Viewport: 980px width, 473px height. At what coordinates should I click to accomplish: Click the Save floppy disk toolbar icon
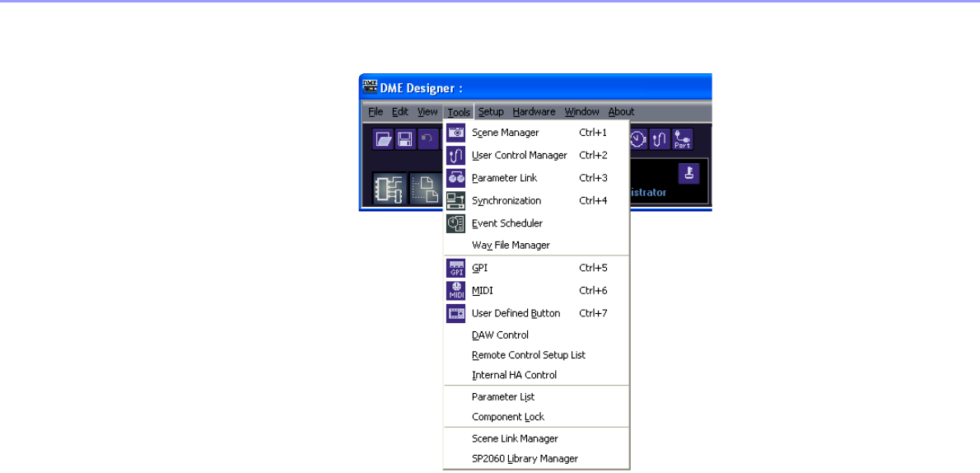point(405,139)
